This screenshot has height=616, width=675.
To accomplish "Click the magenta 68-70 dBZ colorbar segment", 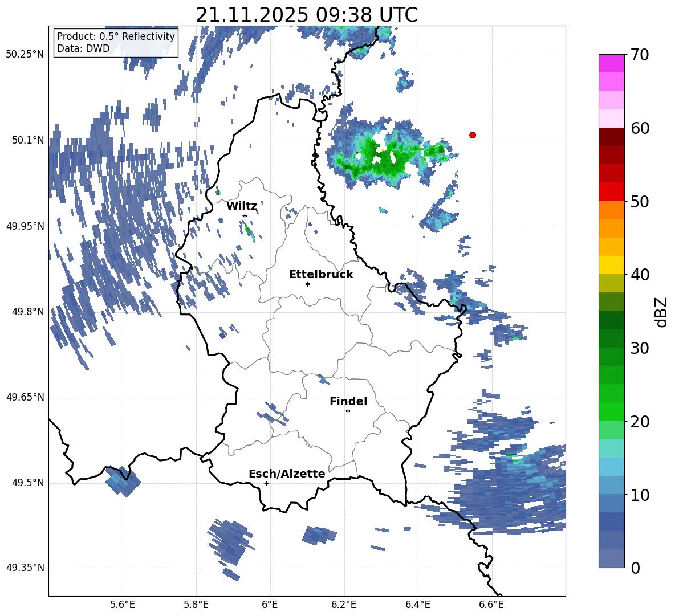I will point(611,63).
